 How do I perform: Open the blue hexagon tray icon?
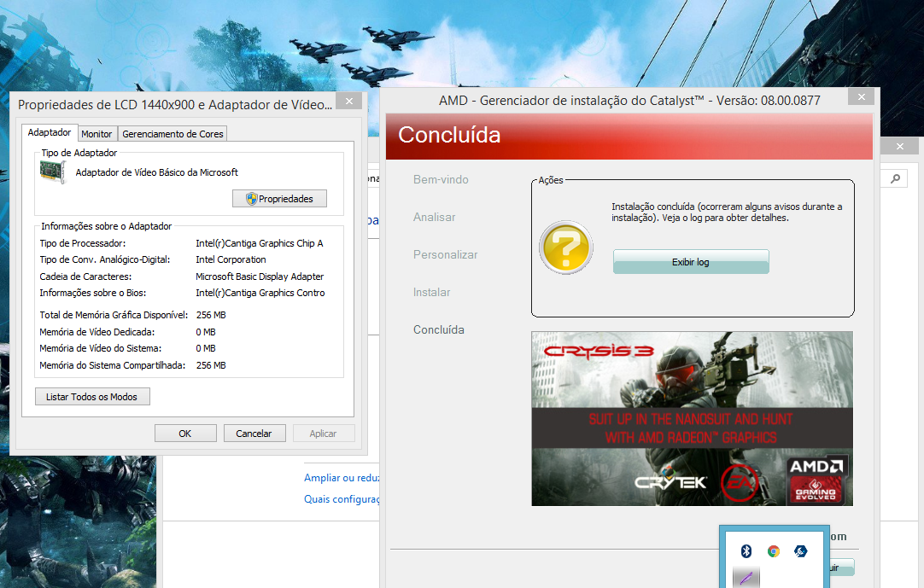pos(800,551)
